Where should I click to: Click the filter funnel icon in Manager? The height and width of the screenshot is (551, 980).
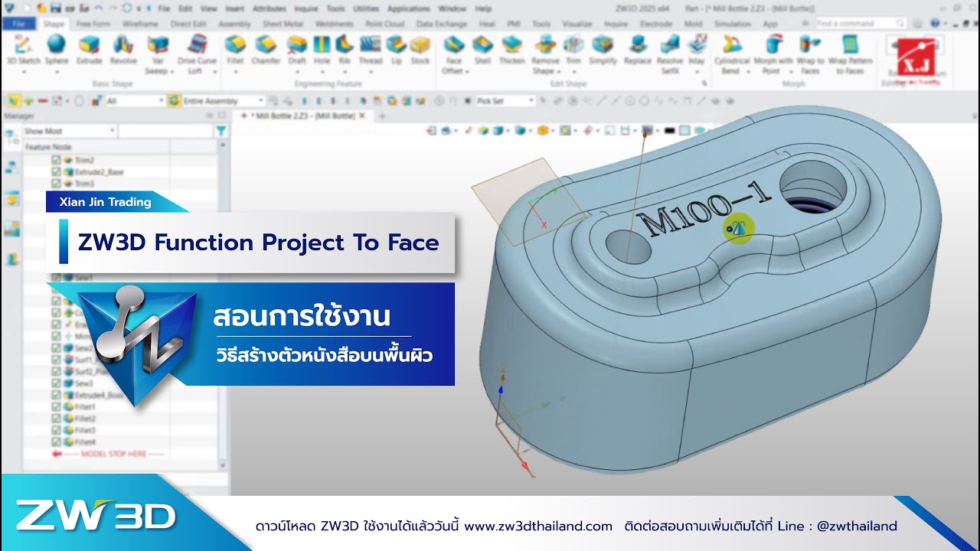click(x=221, y=131)
